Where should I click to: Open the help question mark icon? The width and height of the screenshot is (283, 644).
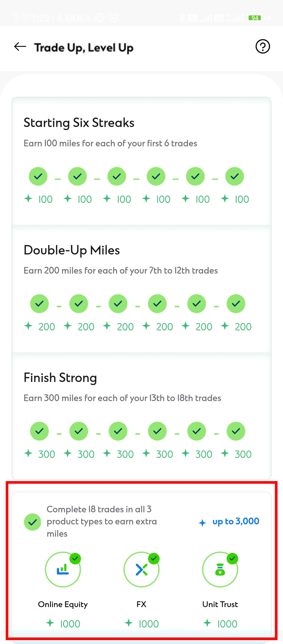tap(262, 47)
